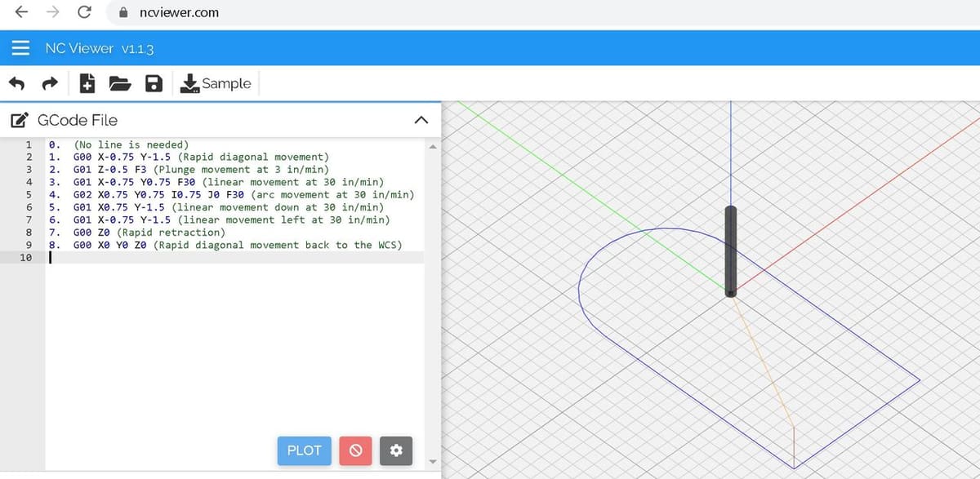This screenshot has width=980, height=479.
Task: Click the browser forward arrow
Action: [x=52, y=12]
